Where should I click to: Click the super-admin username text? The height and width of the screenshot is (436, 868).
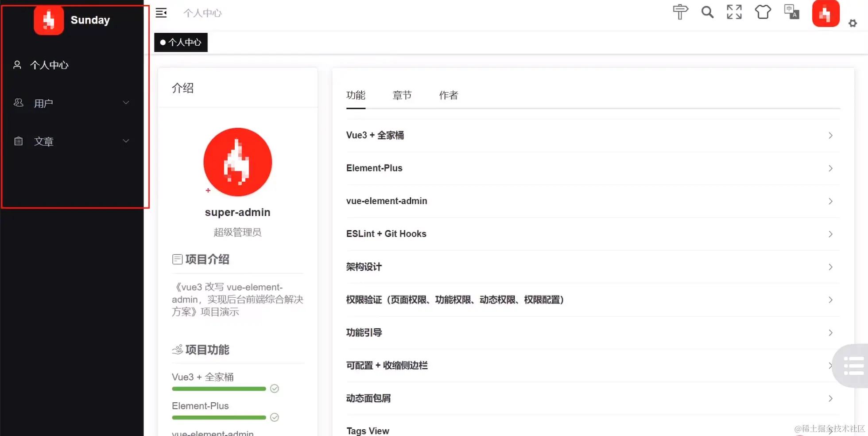[x=238, y=212]
